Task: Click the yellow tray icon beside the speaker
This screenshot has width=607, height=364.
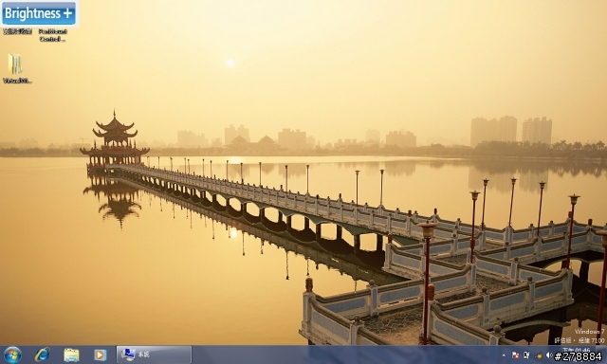Action: tap(539, 355)
